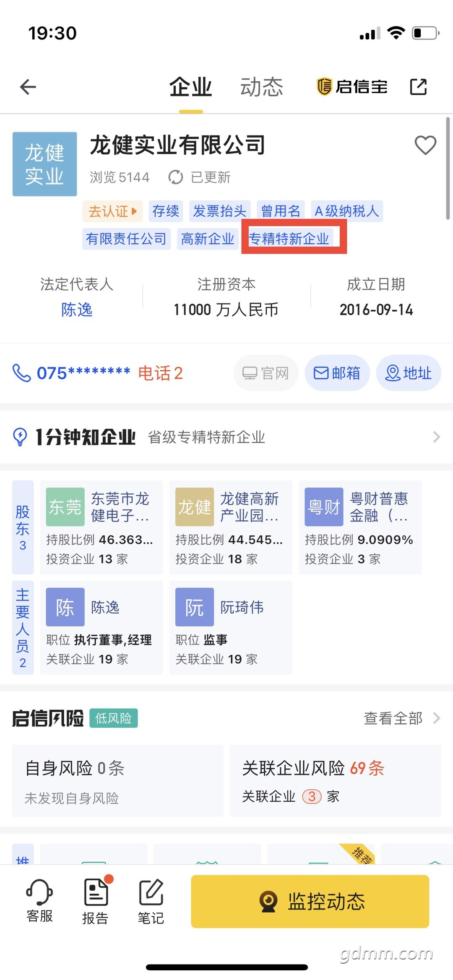Tap the 地址 button
Image resolution: width=453 pixels, height=980 pixels.
point(409,373)
